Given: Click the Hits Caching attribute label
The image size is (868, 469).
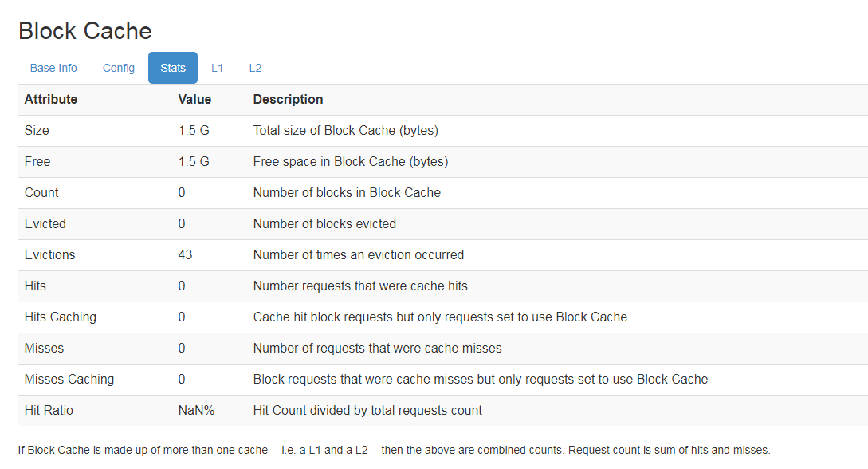Looking at the screenshot, I should coord(61,317).
